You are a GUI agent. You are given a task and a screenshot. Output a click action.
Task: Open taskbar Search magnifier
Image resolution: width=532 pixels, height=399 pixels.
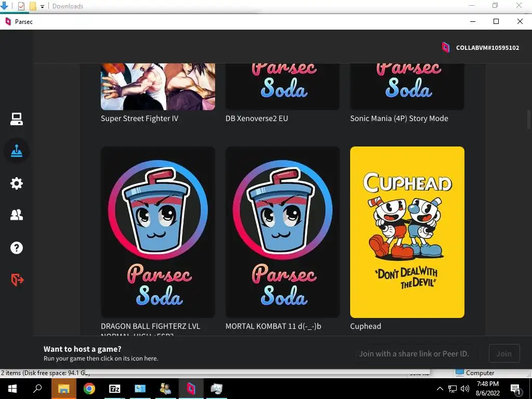coord(37,388)
